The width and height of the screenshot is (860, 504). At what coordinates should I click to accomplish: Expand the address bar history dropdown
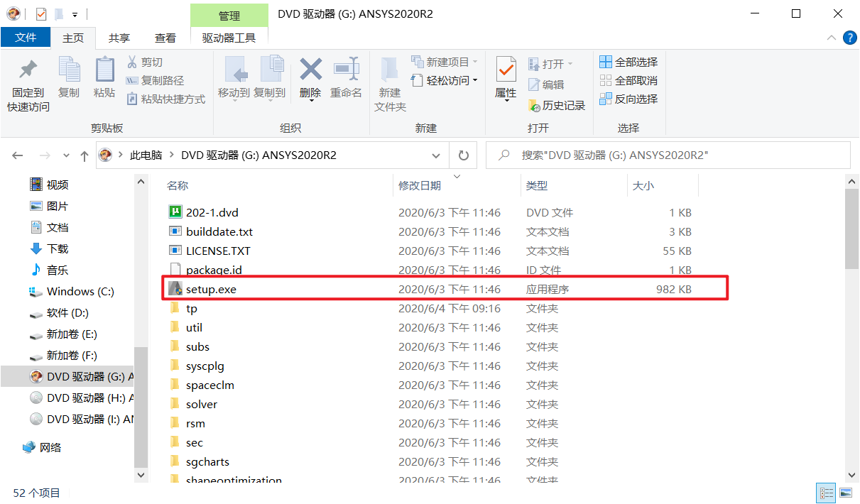tap(436, 155)
